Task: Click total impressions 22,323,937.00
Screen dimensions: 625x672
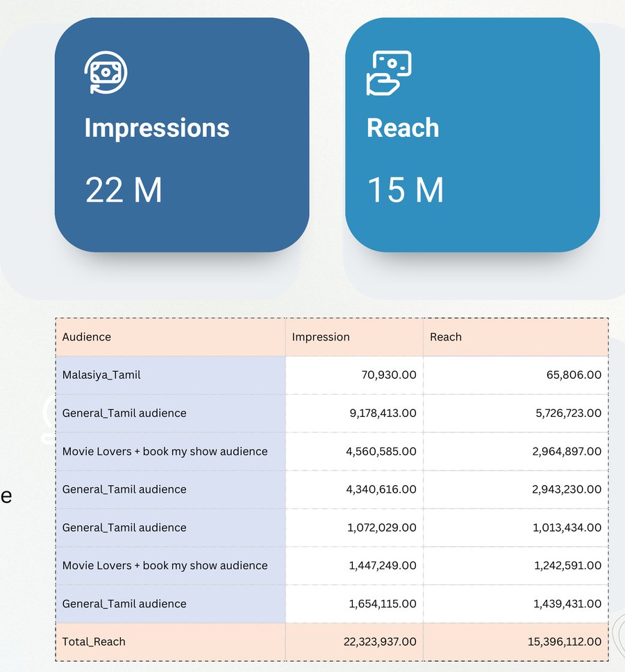Action: tap(380, 641)
